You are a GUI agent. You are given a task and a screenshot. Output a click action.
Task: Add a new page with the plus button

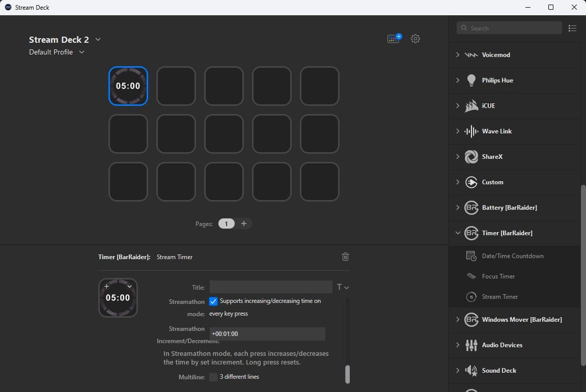244,223
